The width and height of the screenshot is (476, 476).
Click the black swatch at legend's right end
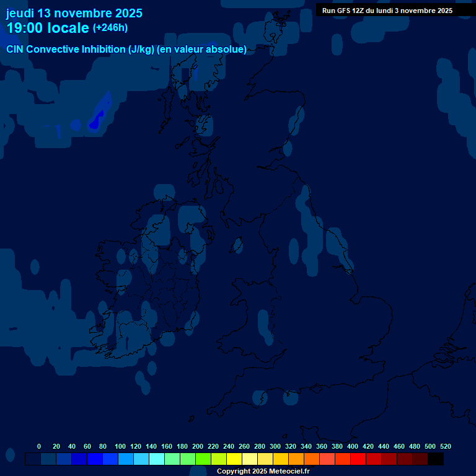pyautogui.click(x=436, y=459)
